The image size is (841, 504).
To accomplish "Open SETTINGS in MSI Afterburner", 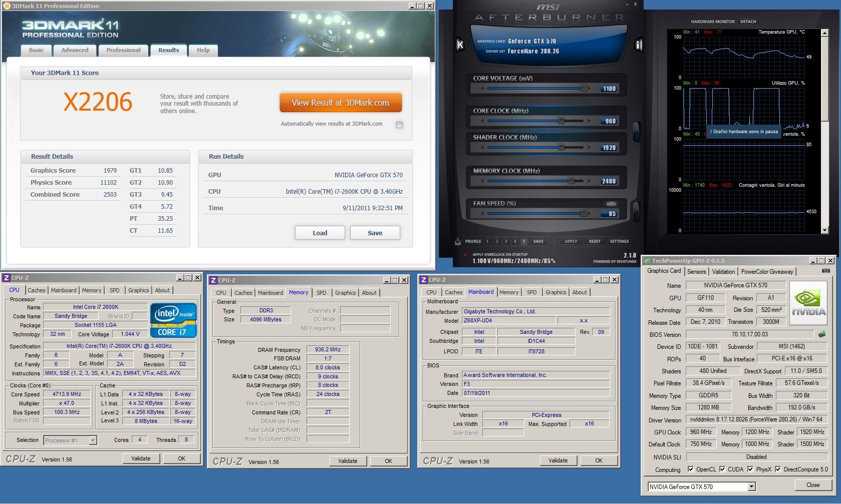I will coord(619,241).
